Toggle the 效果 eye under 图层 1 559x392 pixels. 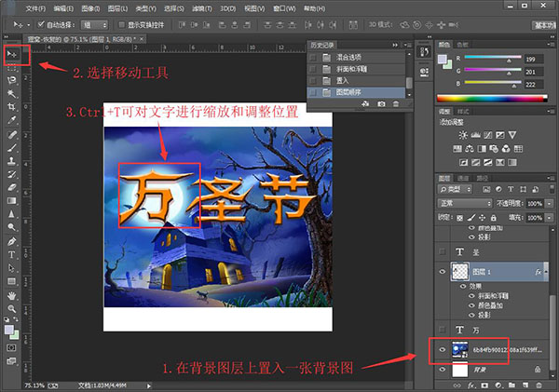click(463, 286)
